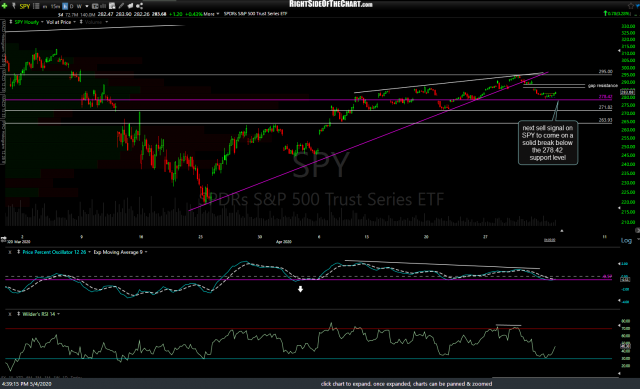Select the highlighted hourly timeframe button

coord(65,6)
